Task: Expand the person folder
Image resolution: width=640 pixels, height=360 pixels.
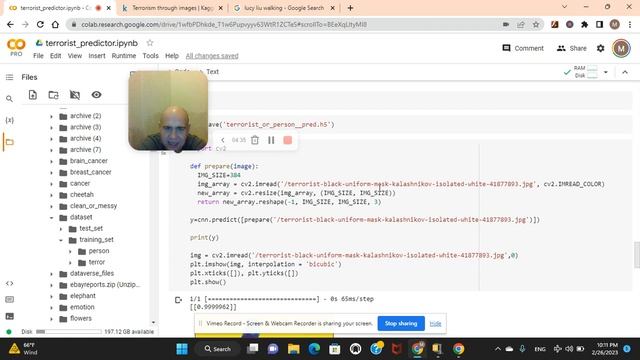Action: click(70, 251)
